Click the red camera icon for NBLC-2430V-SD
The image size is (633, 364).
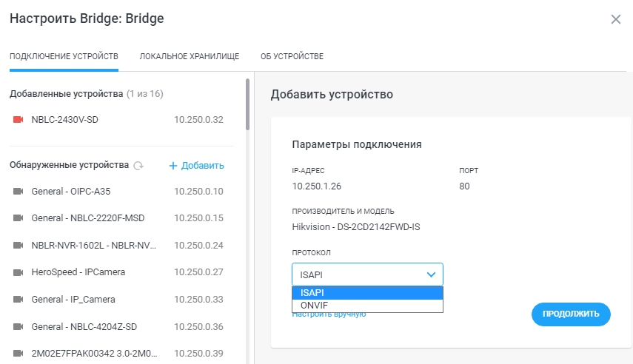(19, 119)
